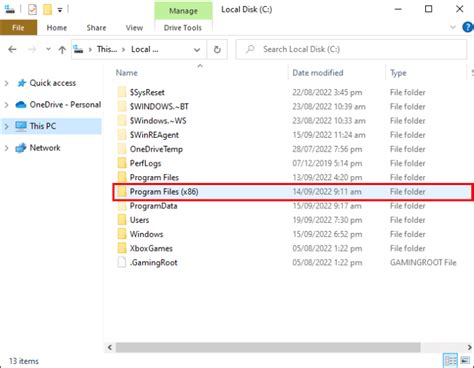Click the 'Users' folder name
The width and height of the screenshot is (474, 368).
coord(139,220)
